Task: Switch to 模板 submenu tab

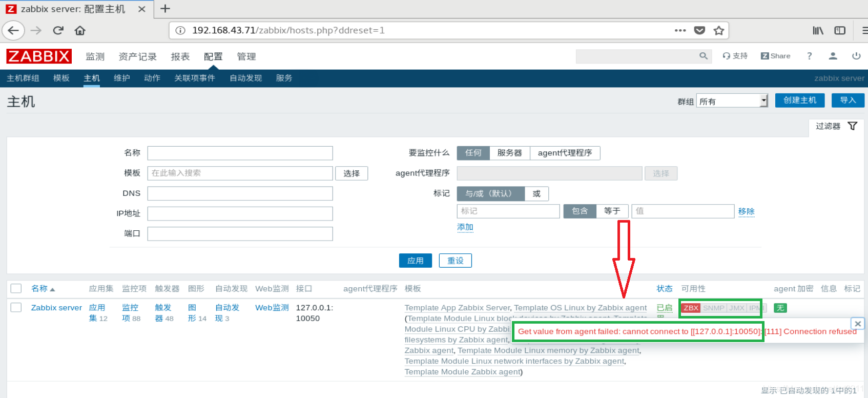Action: pos(61,78)
